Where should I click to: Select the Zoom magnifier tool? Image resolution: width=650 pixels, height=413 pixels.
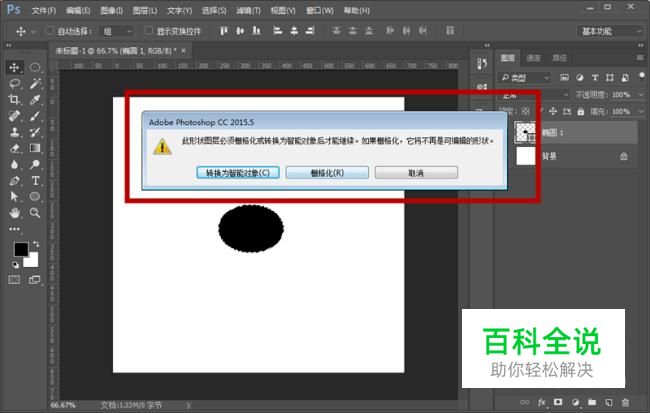point(35,213)
